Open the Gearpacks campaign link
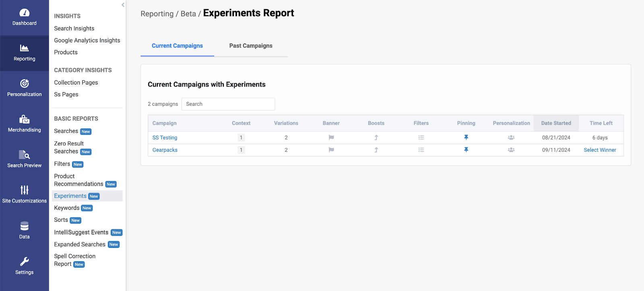This screenshot has height=291, width=644. [165, 150]
